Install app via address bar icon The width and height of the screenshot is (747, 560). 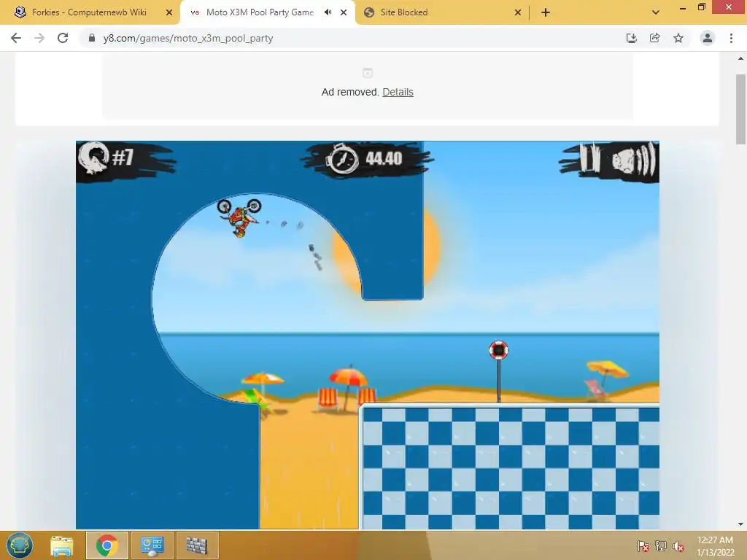(x=631, y=38)
